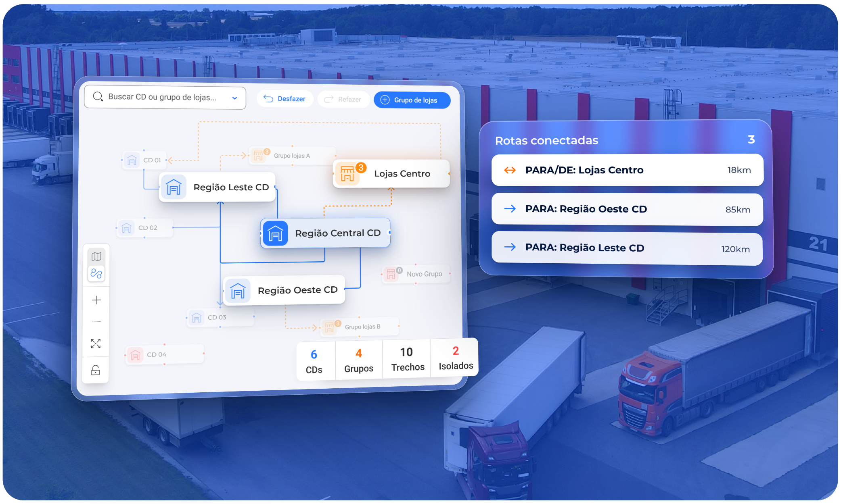The height and width of the screenshot is (504, 841).
Task: Click the bidirectional arrow icon on Lojas Centro route
Action: tap(510, 170)
